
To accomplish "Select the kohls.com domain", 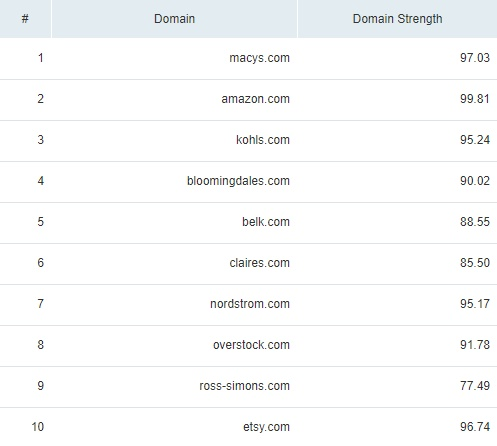I will [263, 140].
